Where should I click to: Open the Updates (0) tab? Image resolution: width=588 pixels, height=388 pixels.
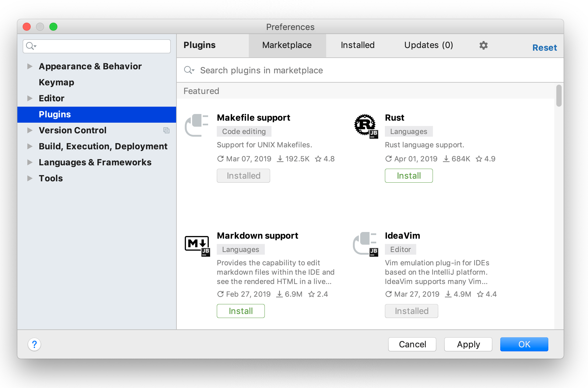click(x=428, y=45)
